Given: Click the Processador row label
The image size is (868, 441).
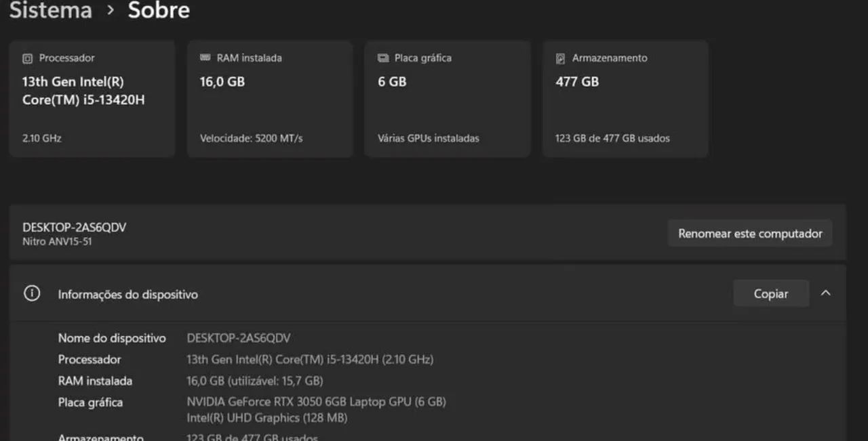Looking at the screenshot, I should 90,360.
